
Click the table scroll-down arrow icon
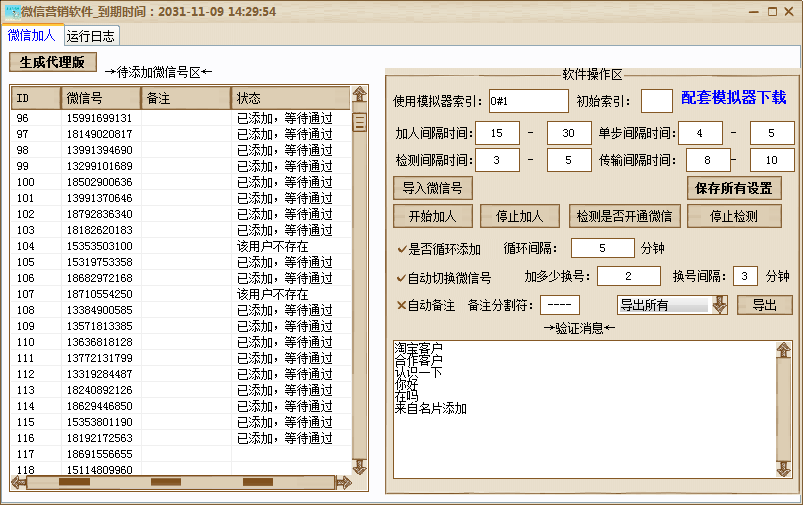pyautogui.click(x=360, y=466)
